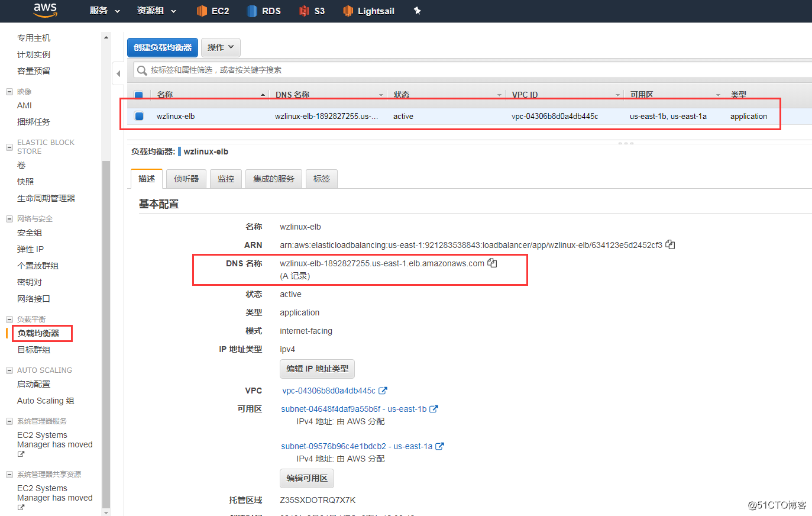Image resolution: width=812 pixels, height=516 pixels.
Task: Click the pin shortcuts icon in header
Action: pos(417,11)
